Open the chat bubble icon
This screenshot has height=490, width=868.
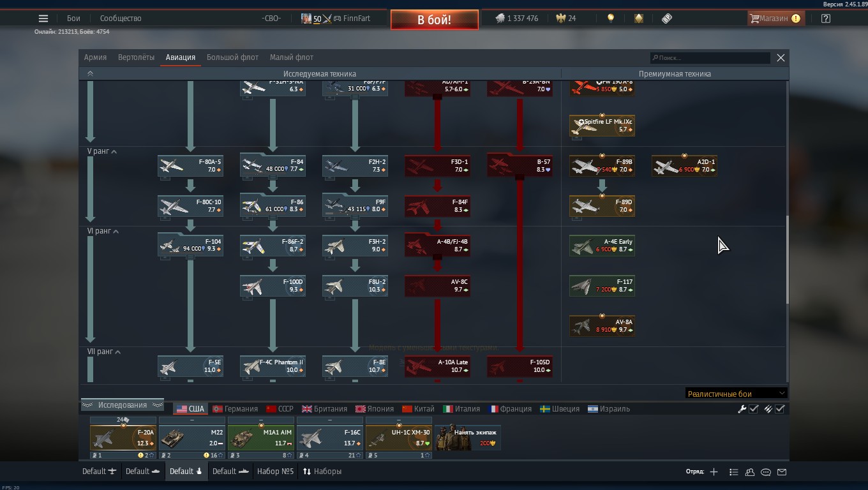click(x=766, y=471)
